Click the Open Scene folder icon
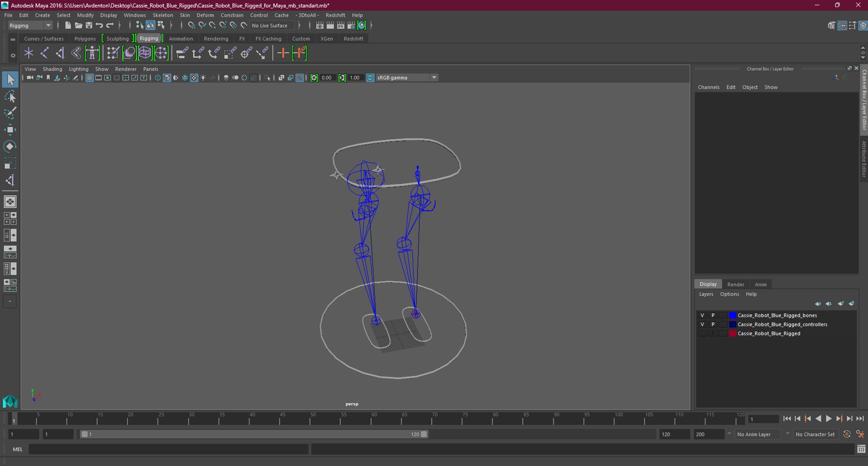 [x=78, y=25]
